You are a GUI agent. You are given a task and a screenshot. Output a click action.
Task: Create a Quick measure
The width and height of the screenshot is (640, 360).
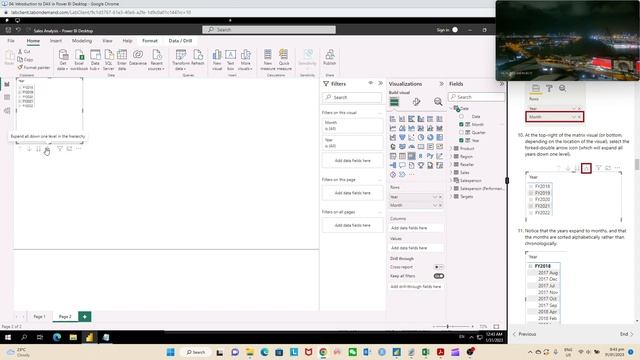[284, 60]
